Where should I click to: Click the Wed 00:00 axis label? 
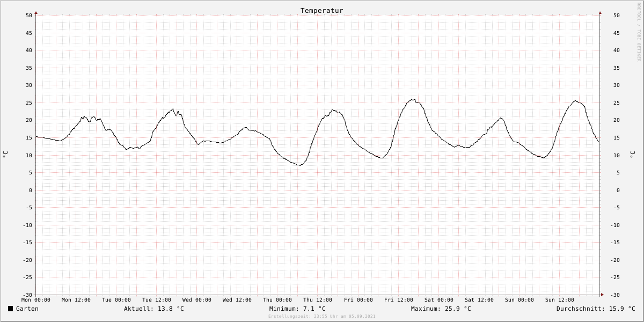click(x=197, y=300)
